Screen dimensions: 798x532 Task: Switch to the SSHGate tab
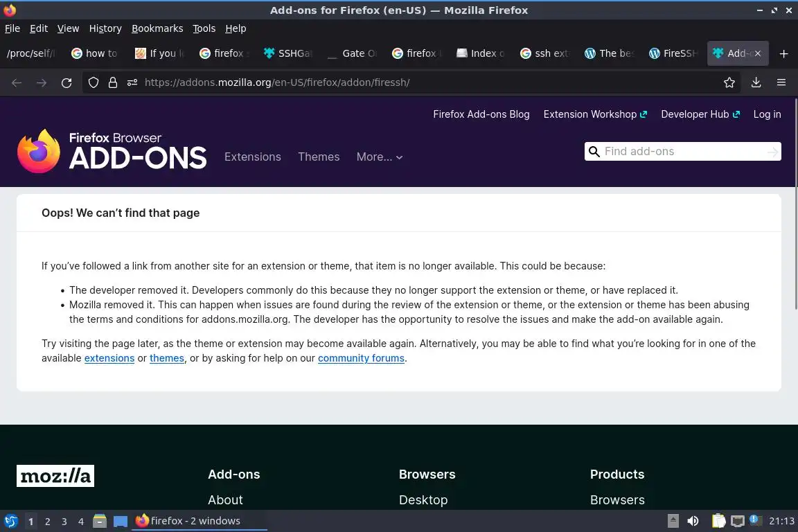288,53
